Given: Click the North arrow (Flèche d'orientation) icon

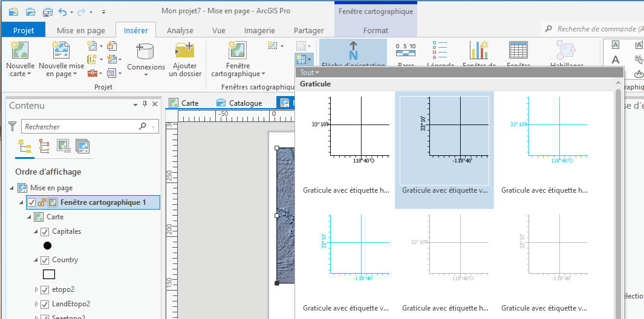Looking at the screenshot, I should [353, 51].
